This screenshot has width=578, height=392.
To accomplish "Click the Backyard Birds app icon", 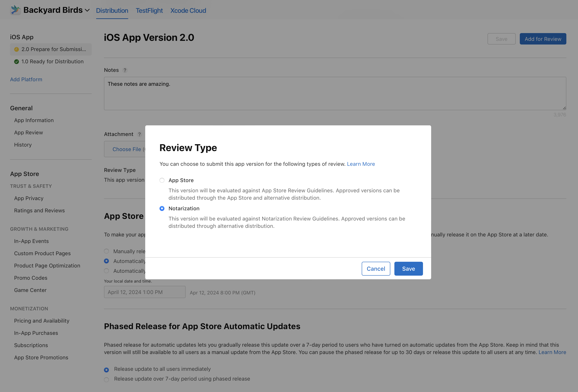I will 15,9.
